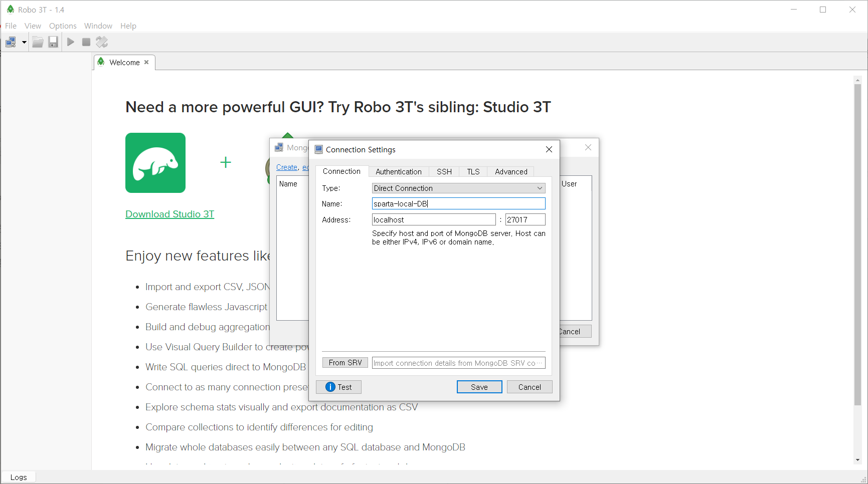Select the Welcome tab
868x484 pixels.
tap(124, 62)
